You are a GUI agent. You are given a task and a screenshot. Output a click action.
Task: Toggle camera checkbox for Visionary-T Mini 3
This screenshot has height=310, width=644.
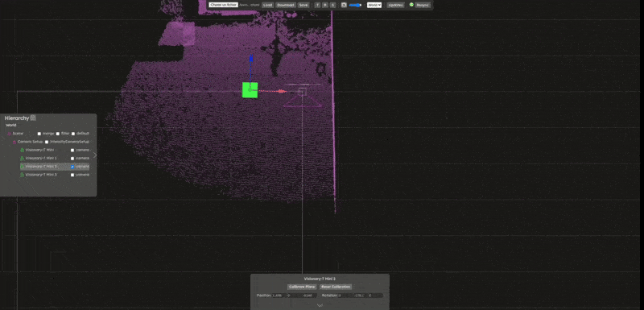[72, 175]
